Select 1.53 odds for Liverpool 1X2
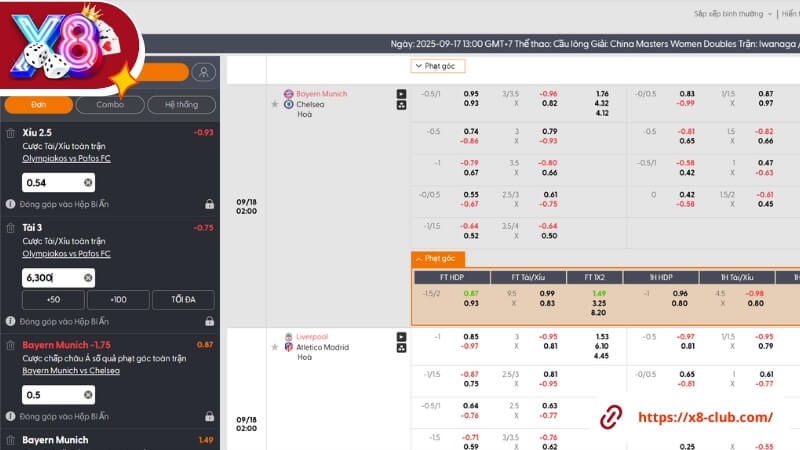Image resolution: width=800 pixels, height=450 pixels. [602, 337]
